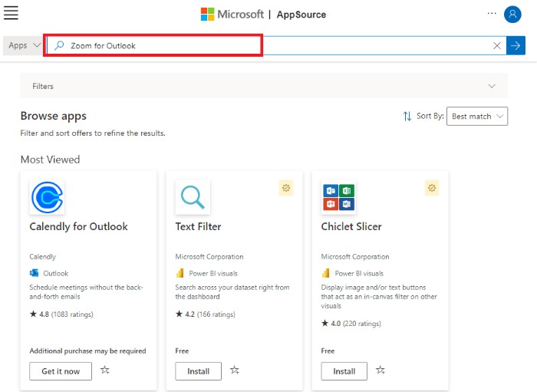Click the Microsoft logo
Image resolution: width=537 pixels, height=392 pixels.
232,15
